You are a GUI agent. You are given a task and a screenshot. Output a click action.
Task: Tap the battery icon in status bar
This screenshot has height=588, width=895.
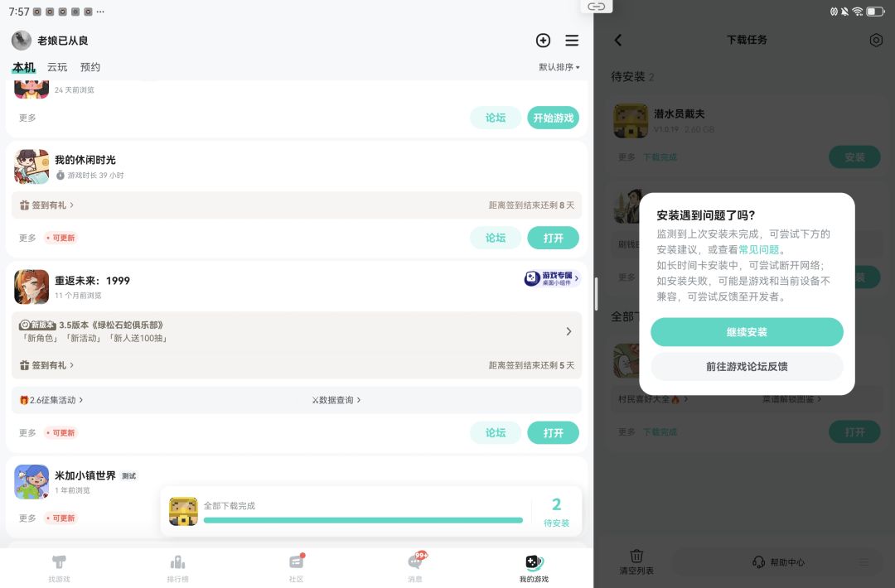[875, 12]
